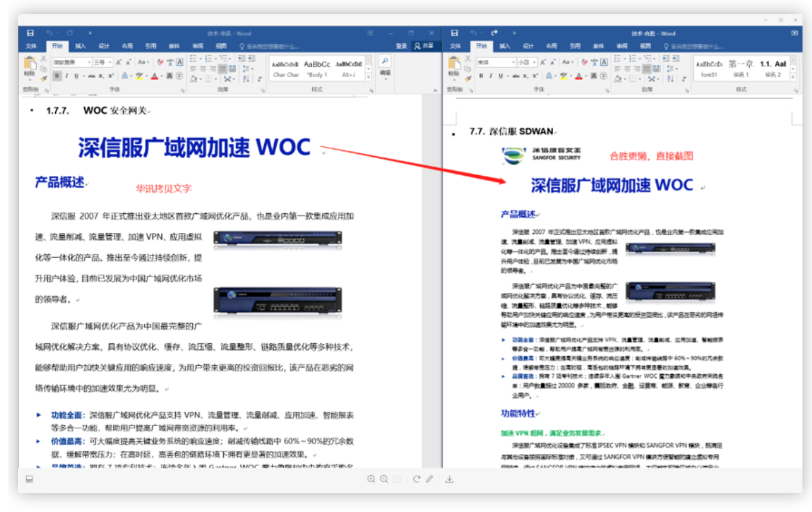812x512 pixels.
Task: Pick font color red A in right window
Action: (x=578, y=76)
